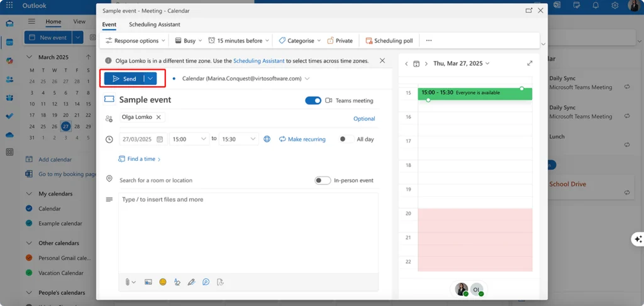Open Copilot app in the left rail

pyautogui.click(x=9, y=60)
